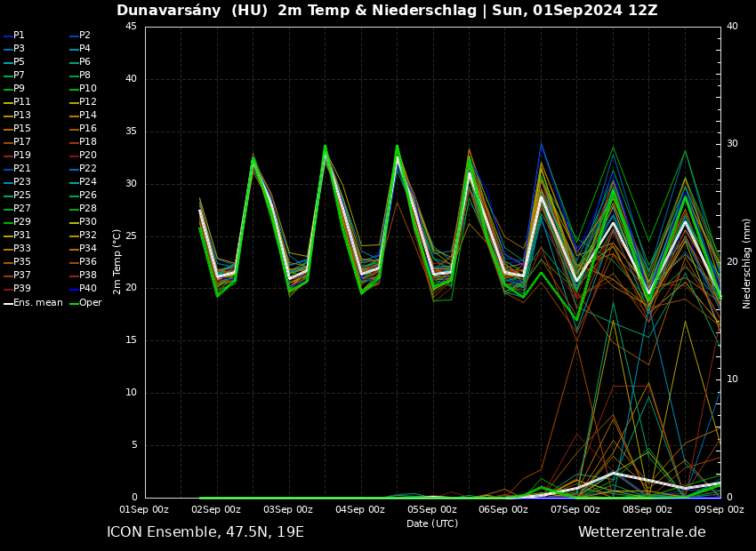This screenshot has width=756, height=551.
Task: Click the white Ens. mean line swatch
Action: [x=8, y=303]
